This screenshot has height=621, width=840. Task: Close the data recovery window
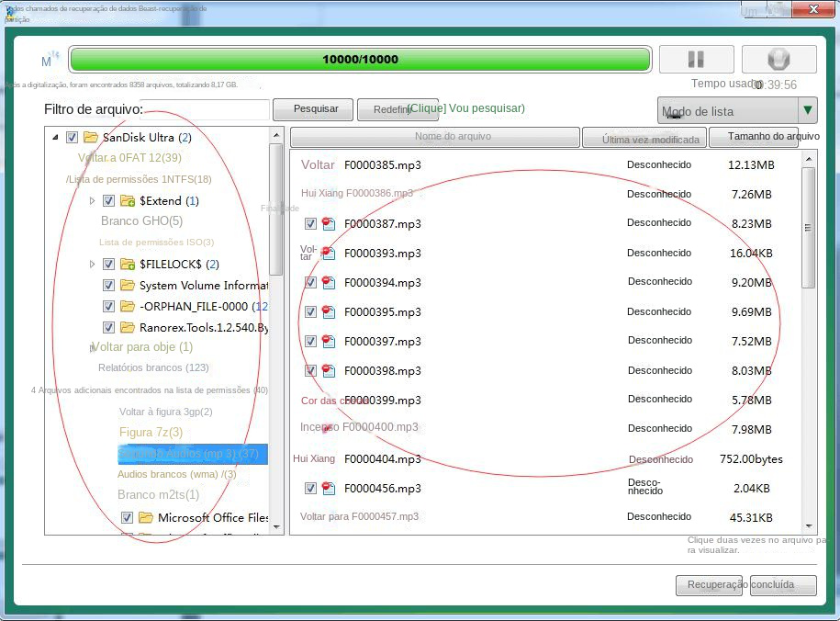(x=813, y=9)
